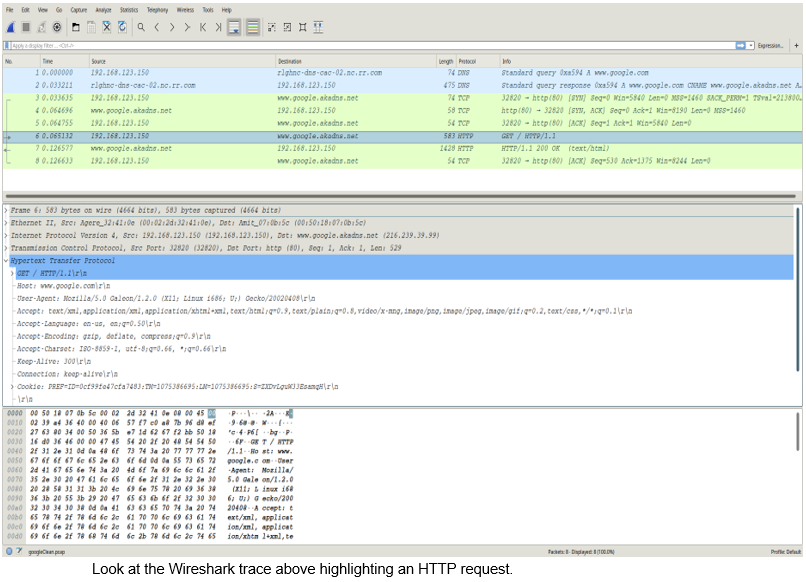Open the View menu
This screenshot has height=582, width=806.
pos(43,10)
